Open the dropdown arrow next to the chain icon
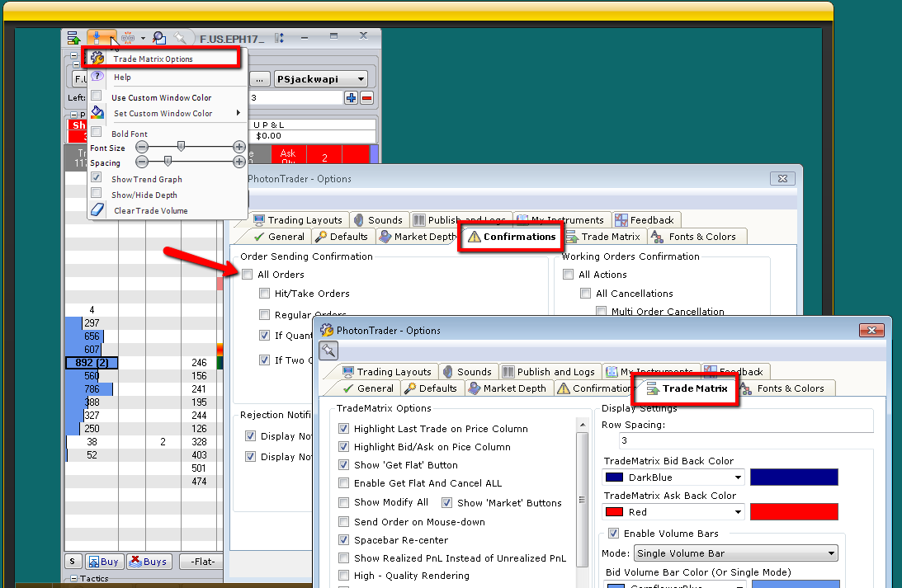Screen dimensions: 902x588 tap(143, 39)
